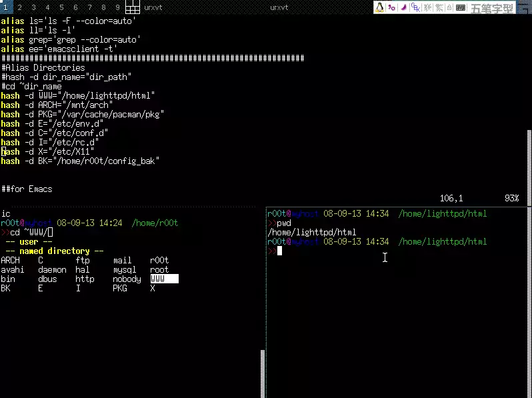The width and height of the screenshot is (532, 398).
Task: Toggle the 联 association mode icon
Action: pos(427,7)
